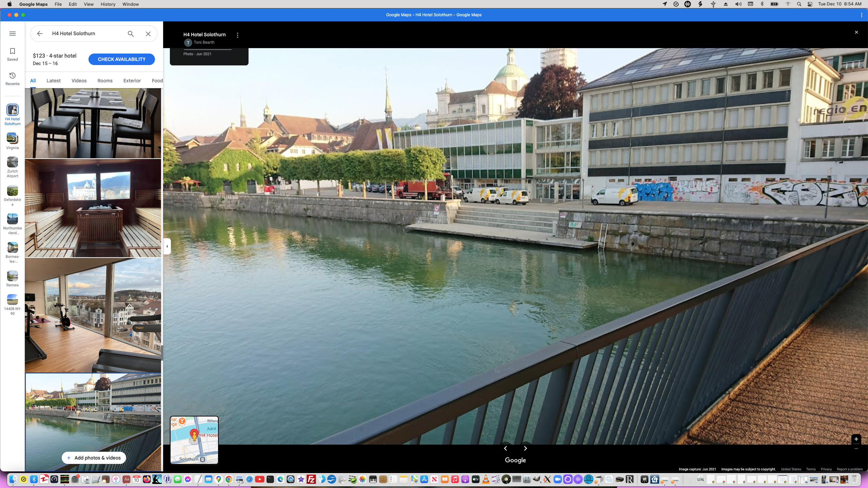Click Add photos & videos button

pos(94,458)
